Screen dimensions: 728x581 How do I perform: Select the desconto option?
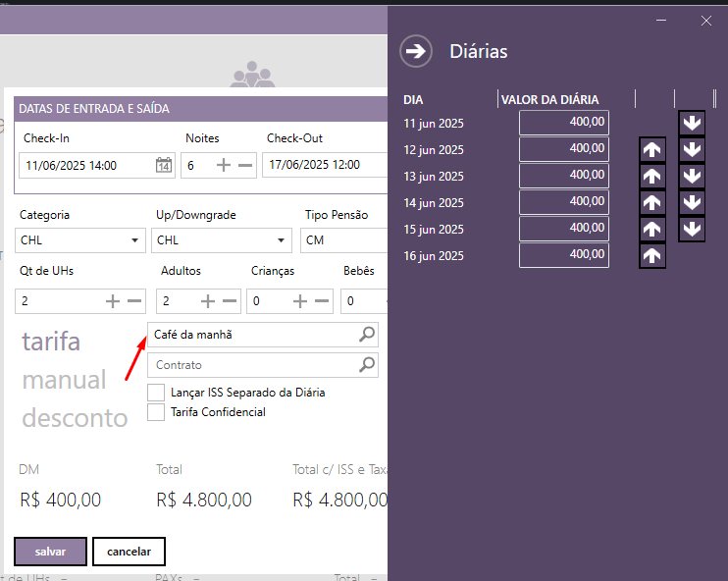(x=75, y=418)
